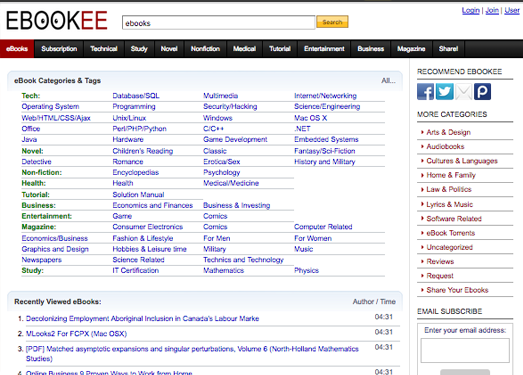Open the Perl/PHP/Python category
Image resolution: width=523 pixels, height=375 pixels.
click(x=139, y=129)
